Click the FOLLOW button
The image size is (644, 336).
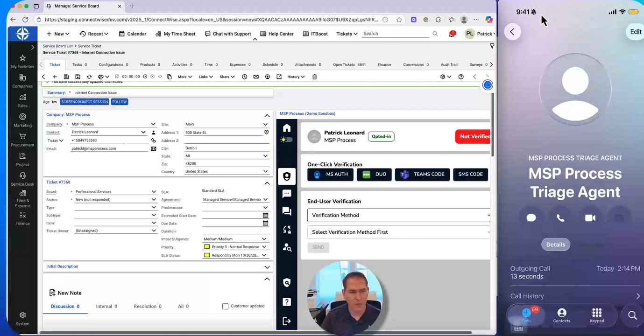pyautogui.click(x=120, y=102)
